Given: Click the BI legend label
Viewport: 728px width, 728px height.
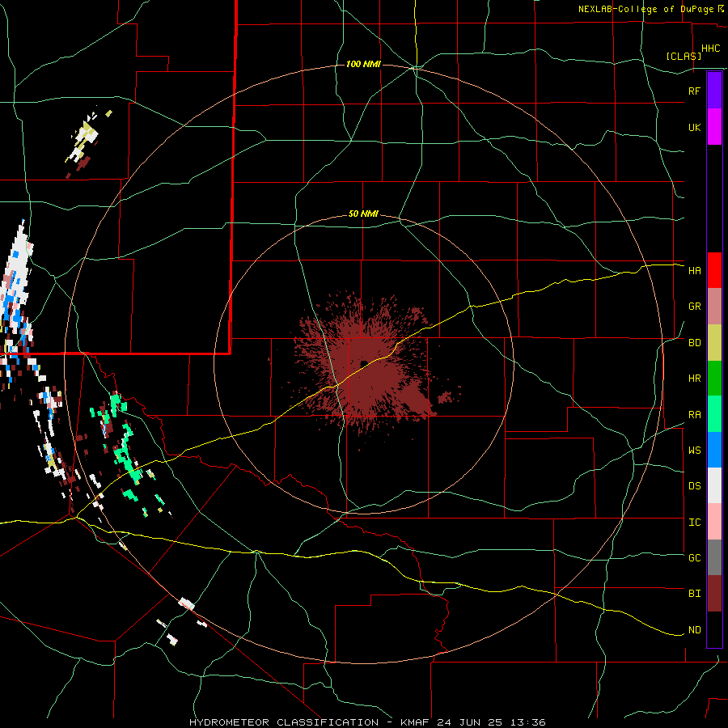Looking at the screenshot, I should point(694,594).
